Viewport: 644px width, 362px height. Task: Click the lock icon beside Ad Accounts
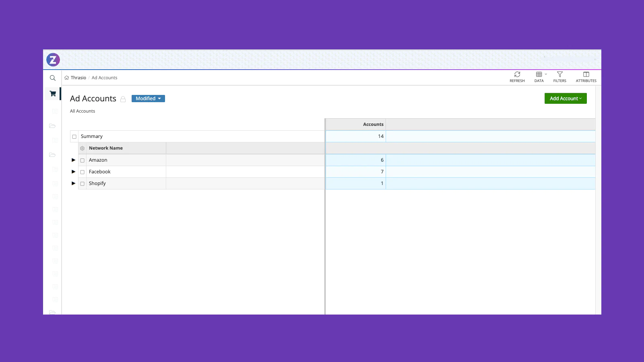coord(123,99)
